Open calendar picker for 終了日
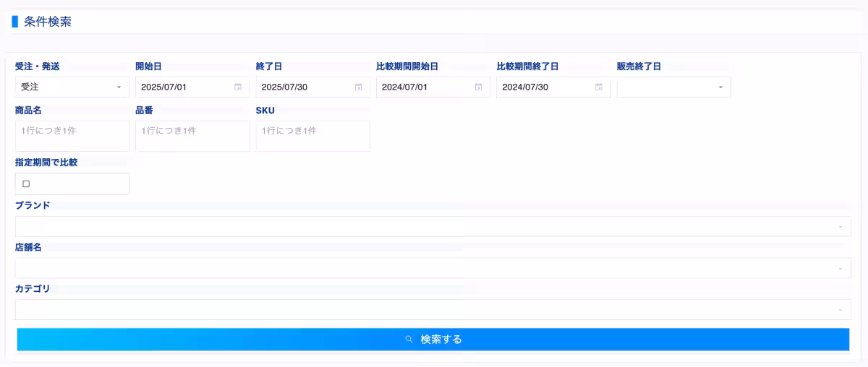 pyautogui.click(x=358, y=87)
